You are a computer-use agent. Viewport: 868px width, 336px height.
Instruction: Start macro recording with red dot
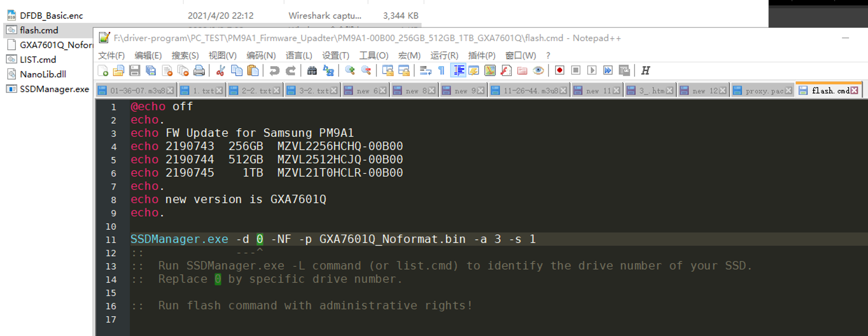click(x=560, y=71)
